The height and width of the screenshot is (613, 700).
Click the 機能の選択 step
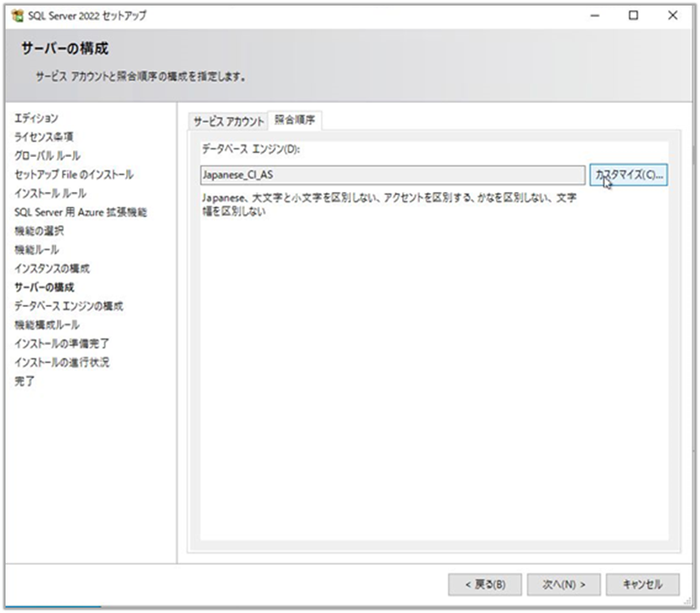pos(39,231)
